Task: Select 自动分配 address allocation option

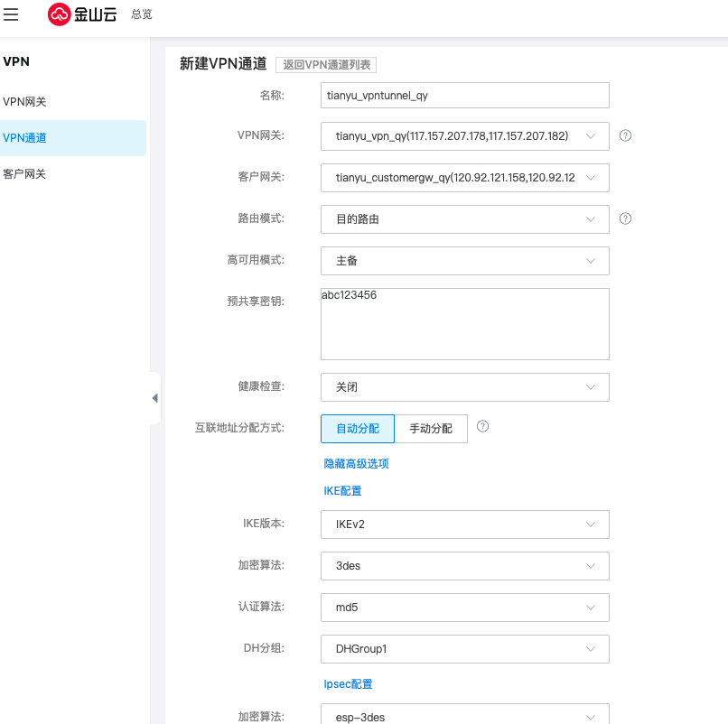Action: coord(358,429)
